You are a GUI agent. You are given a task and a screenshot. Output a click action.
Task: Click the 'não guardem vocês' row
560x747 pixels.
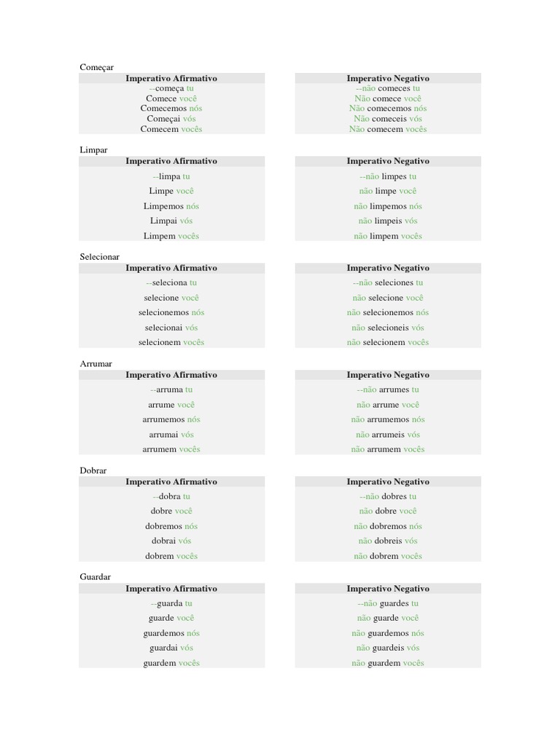point(388,663)
